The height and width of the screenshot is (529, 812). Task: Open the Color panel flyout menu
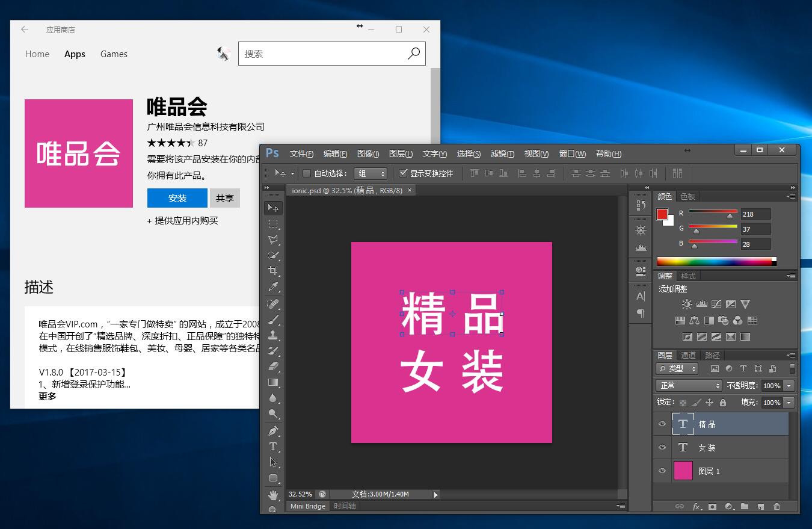790,197
